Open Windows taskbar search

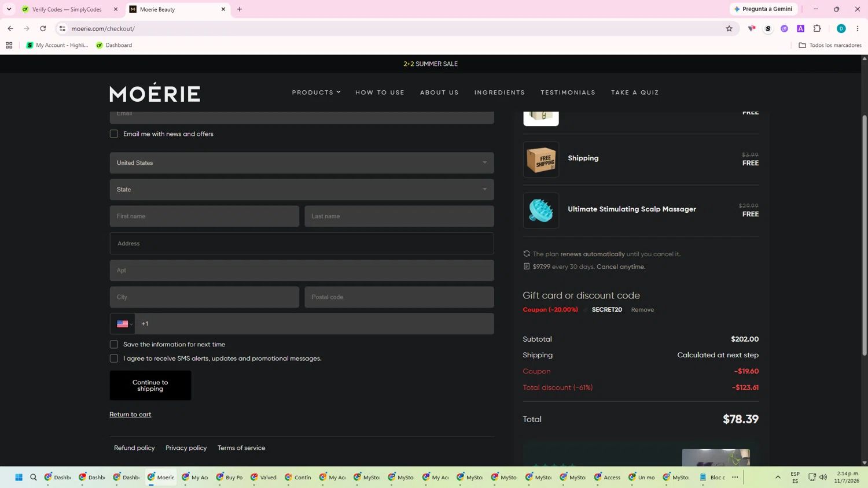click(x=34, y=477)
